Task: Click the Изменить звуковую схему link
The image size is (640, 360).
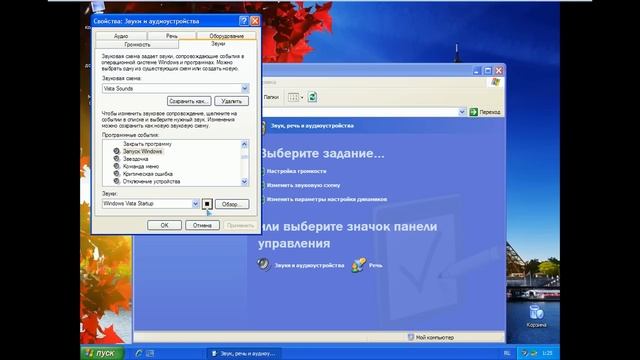Action: click(303, 185)
